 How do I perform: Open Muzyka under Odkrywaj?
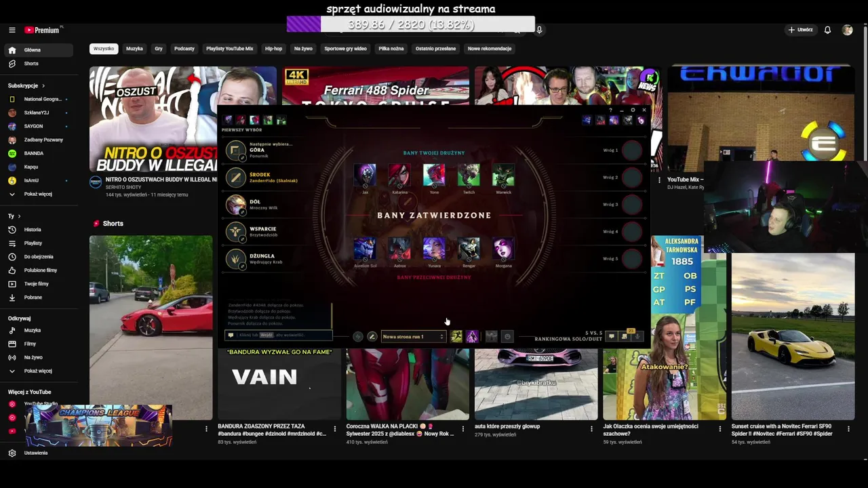point(39,330)
